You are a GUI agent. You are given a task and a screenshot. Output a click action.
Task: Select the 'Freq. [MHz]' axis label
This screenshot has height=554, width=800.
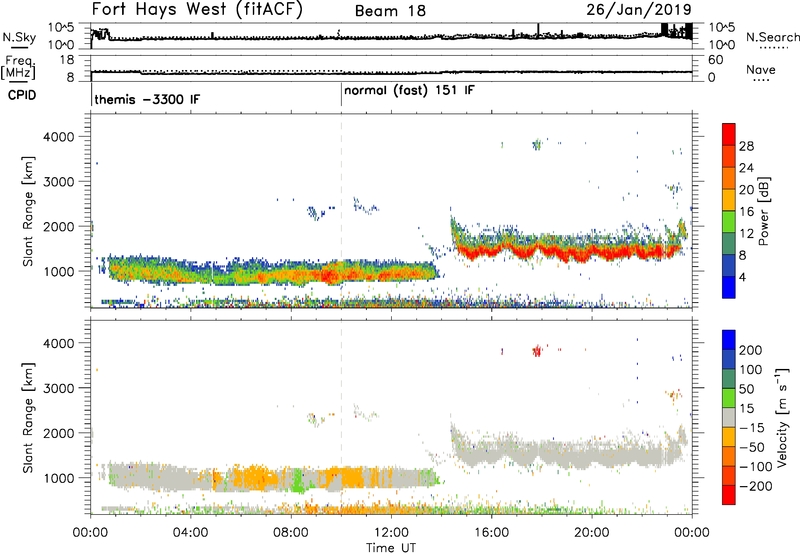(x=18, y=67)
